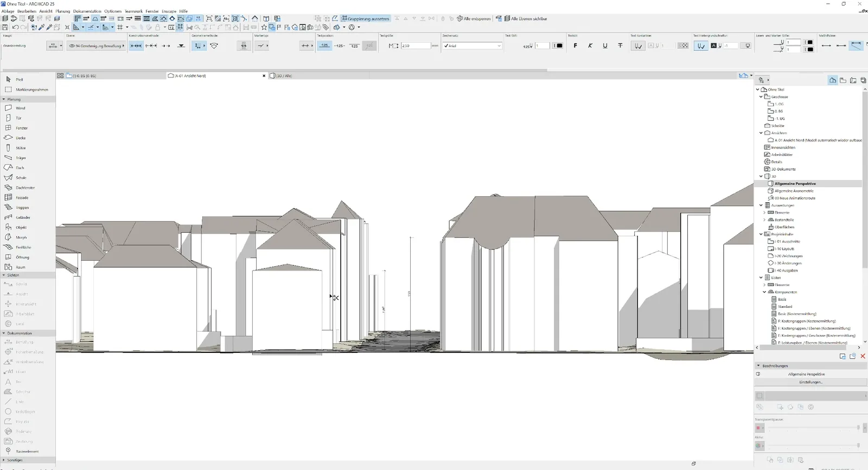Image resolution: width=868 pixels, height=470 pixels.
Task: Collapse the Ansichten tree node
Action: pyautogui.click(x=761, y=133)
